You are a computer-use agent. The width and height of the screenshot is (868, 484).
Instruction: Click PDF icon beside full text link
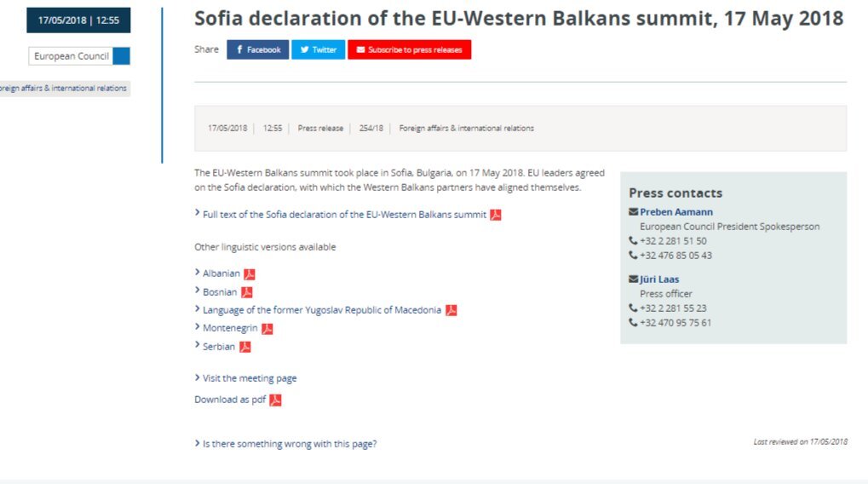pos(496,215)
